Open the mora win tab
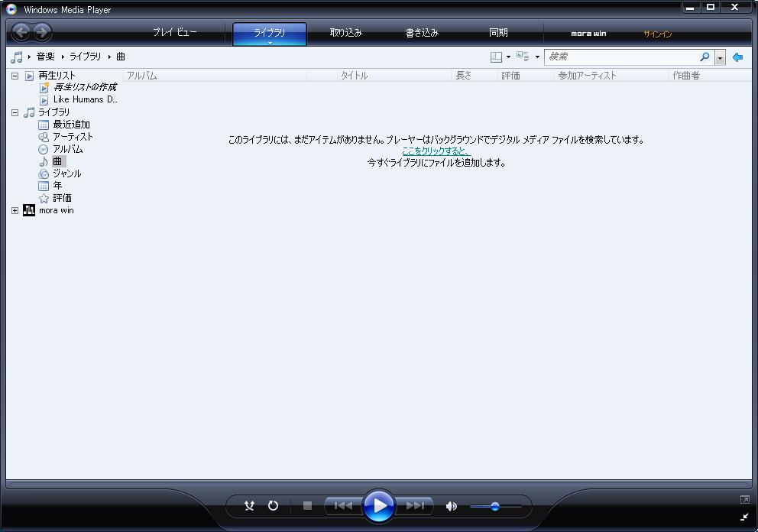 pyautogui.click(x=588, y=34)
